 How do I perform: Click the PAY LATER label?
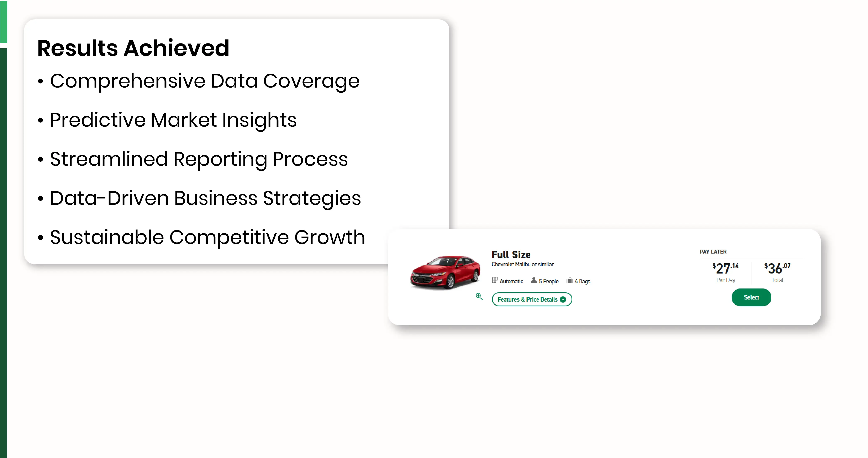[713, 251]
